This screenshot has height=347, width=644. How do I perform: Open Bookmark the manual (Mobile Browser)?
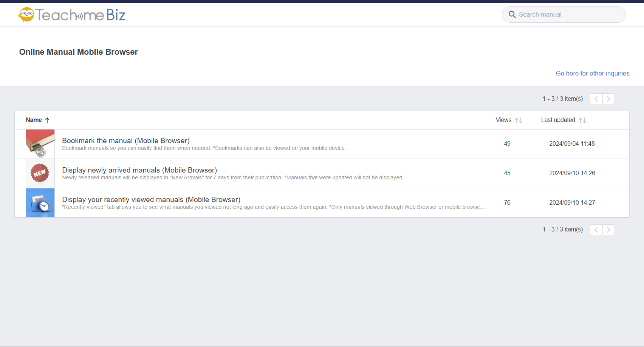[126, 140]
